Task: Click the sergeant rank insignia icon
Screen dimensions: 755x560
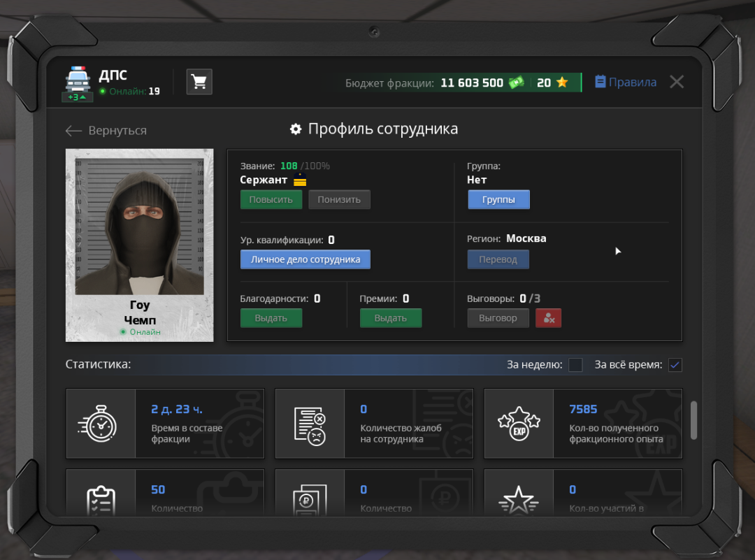Action: point(300,180)
